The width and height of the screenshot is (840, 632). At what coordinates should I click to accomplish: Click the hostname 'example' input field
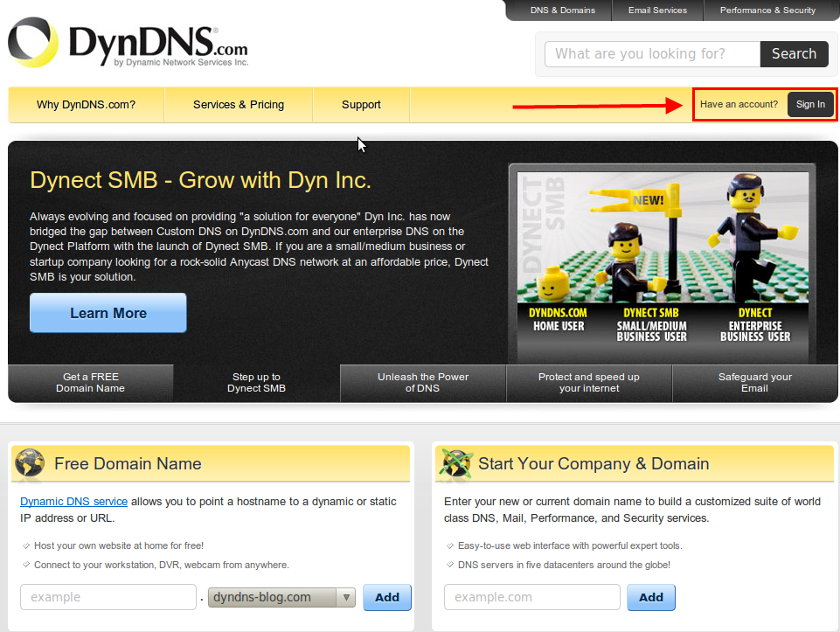[x=108, y=597]
